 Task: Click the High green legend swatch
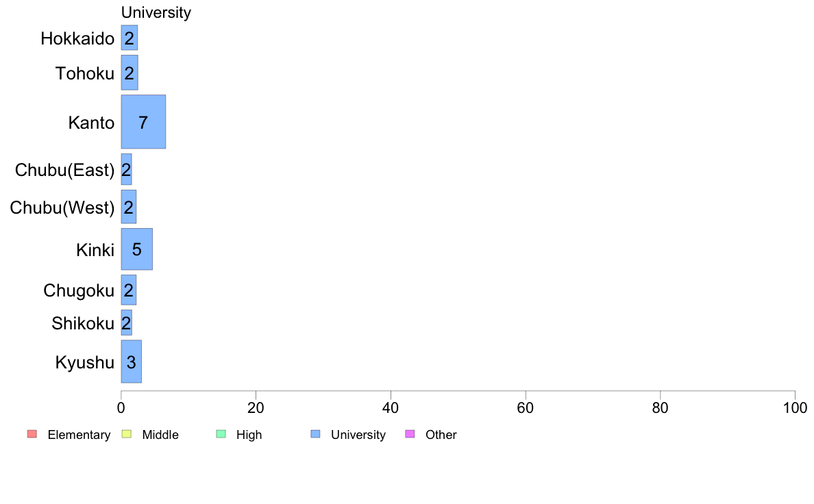coord(221,434)
